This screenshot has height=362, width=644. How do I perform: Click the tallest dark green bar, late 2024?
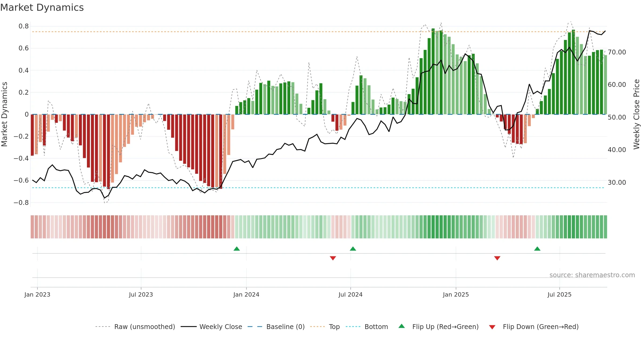[x=433, y=71]
